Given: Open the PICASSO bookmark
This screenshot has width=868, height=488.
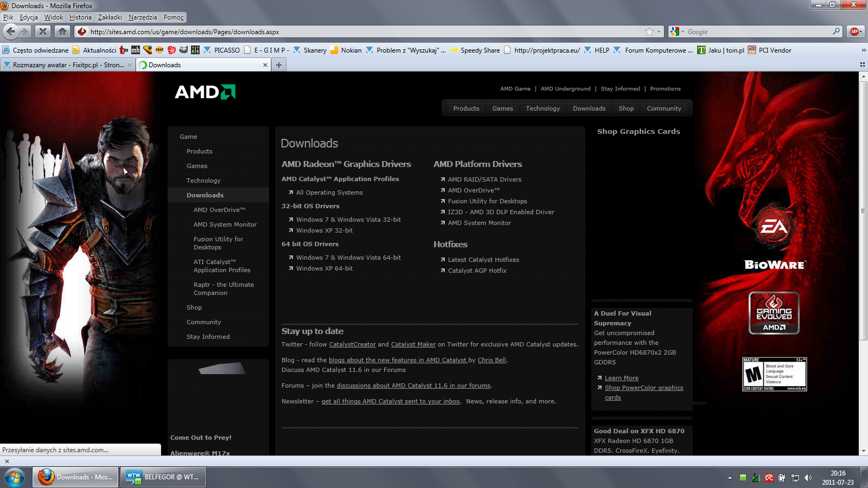Looking at the screenshot, I should 221,50.
